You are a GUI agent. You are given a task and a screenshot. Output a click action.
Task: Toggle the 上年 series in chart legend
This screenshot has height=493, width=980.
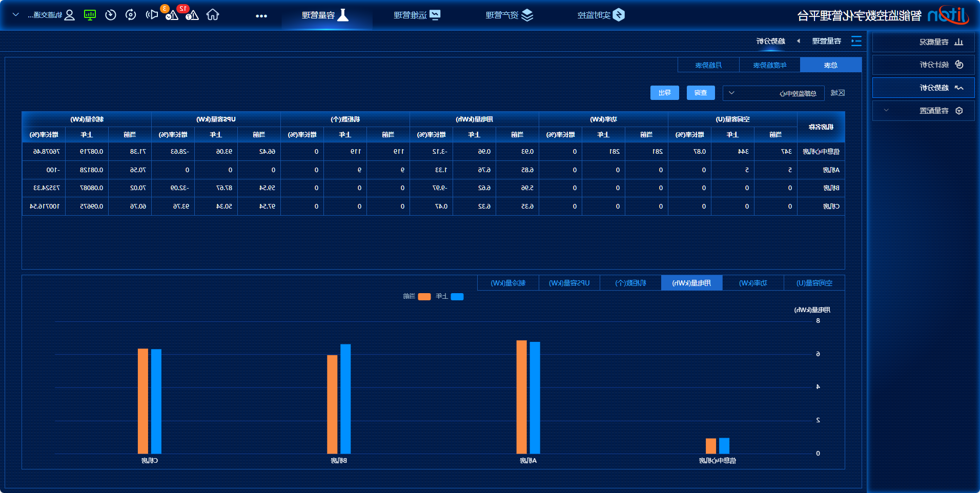pyautogui.click(x=450, y=297)
